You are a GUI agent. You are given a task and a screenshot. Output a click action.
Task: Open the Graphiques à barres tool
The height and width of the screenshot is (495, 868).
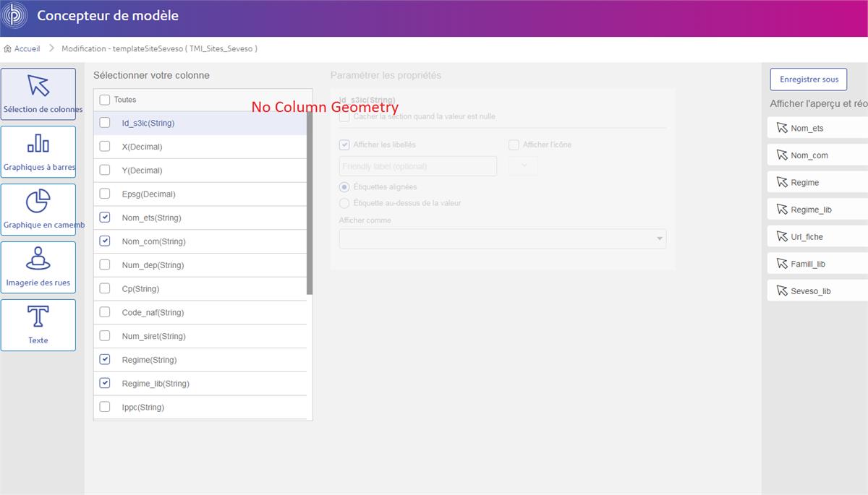[x=38, y=152]
